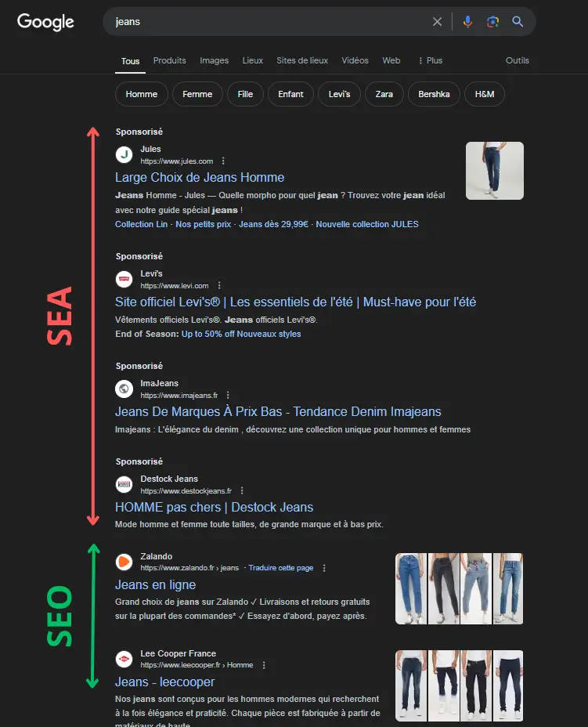Apply the Levi's filter chip
This screenshot has height=727, width=588.
click(339, 94)
